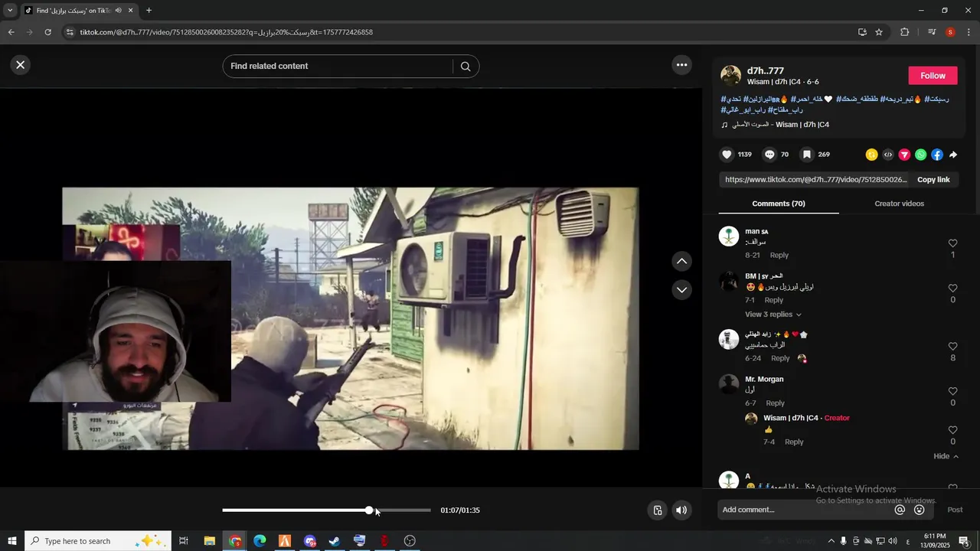Open the taskbar clock and calendar
This screenshot has width=980, height=551.
[934, 541]
